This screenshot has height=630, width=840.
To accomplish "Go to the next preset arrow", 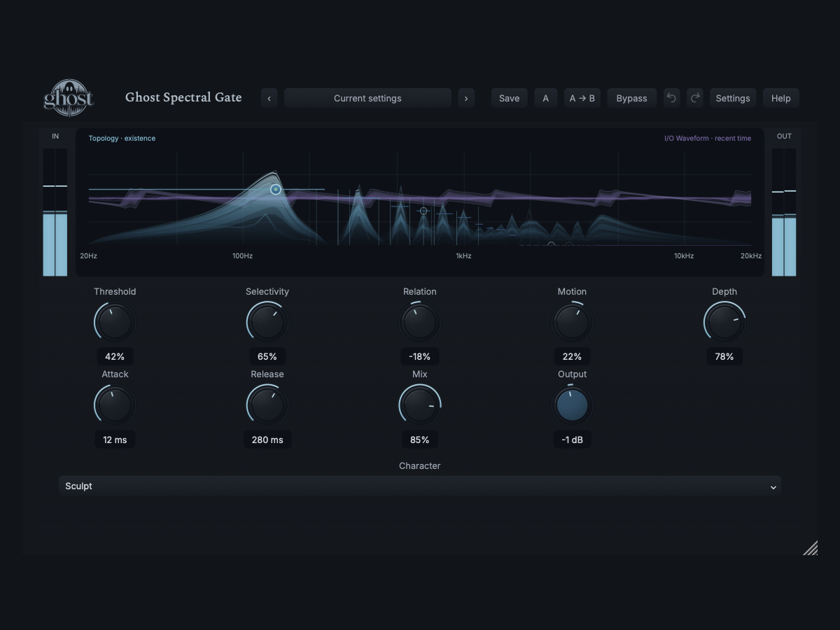I will click(x=466, y=98).
